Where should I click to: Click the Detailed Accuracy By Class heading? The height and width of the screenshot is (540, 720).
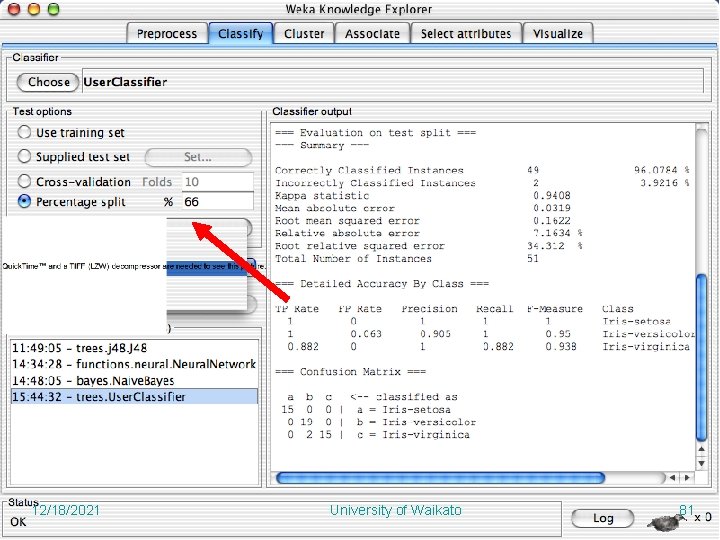click(382, 284)
